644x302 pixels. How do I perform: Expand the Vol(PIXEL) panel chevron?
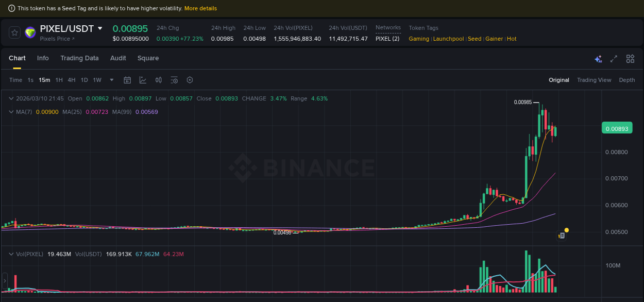11,254
